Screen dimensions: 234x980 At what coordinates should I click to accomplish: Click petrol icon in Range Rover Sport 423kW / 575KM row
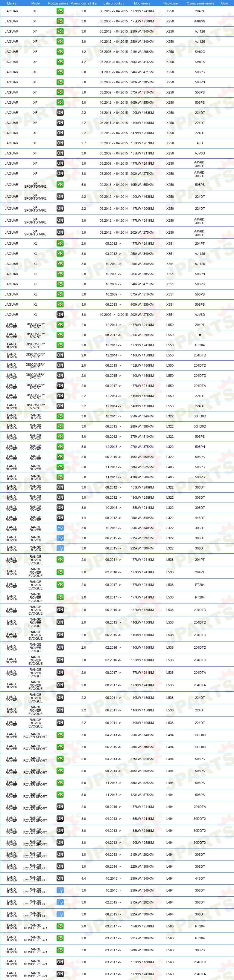(x=60, y=795)
